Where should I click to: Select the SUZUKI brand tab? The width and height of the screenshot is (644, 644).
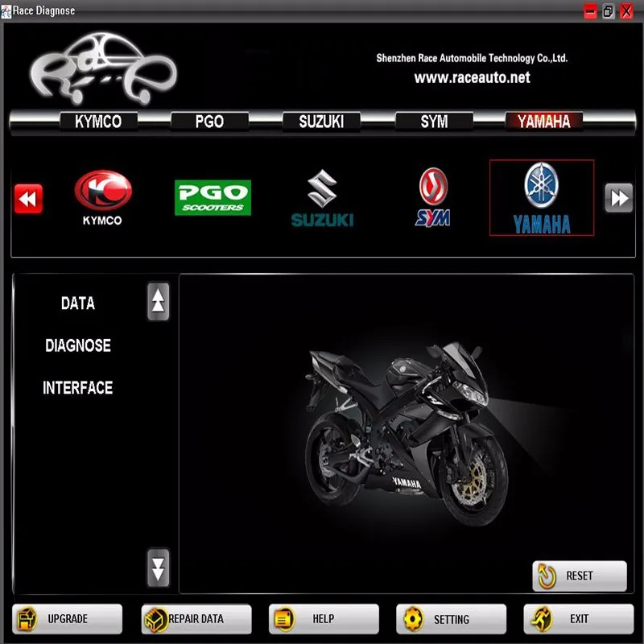pyautogui.click(x=321, y=122)
